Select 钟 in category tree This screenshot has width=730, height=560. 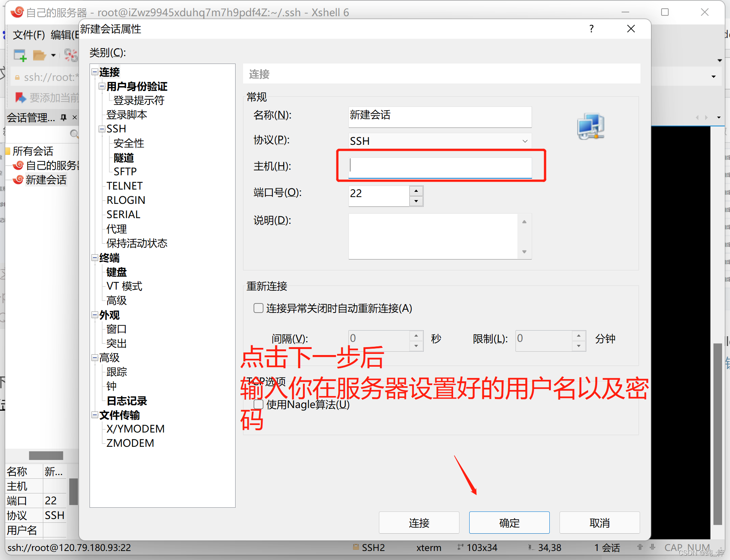pos(111,386)
